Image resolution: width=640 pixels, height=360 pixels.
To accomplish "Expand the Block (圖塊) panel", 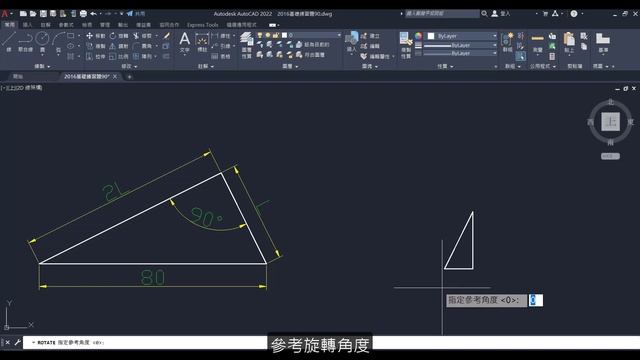I will pos(370,66).
